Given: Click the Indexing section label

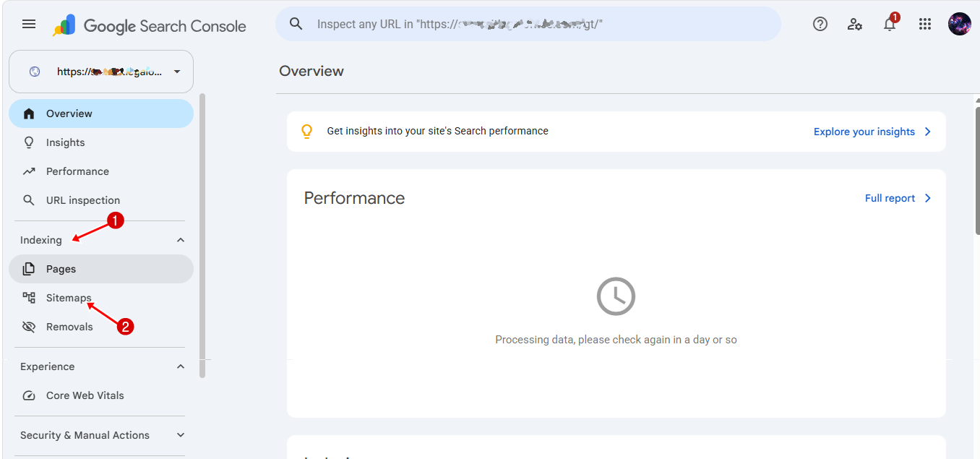Looking at the screenshot, I should [x=41, y=240].
